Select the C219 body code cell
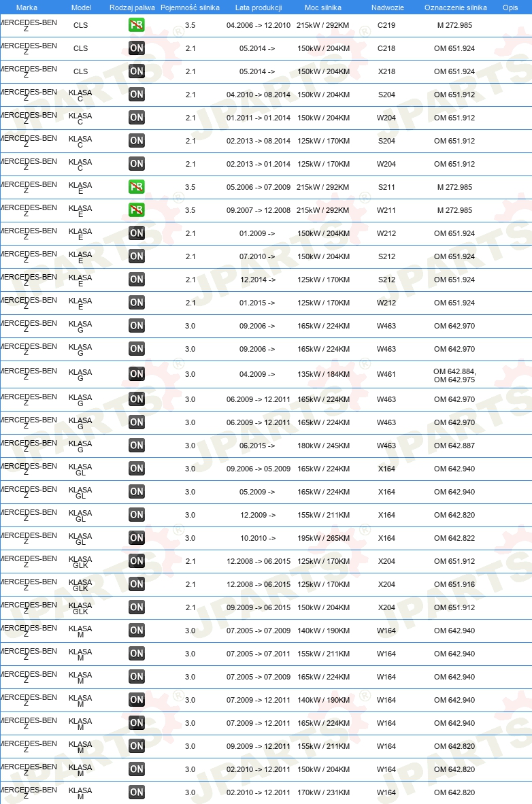 [386, 25]
